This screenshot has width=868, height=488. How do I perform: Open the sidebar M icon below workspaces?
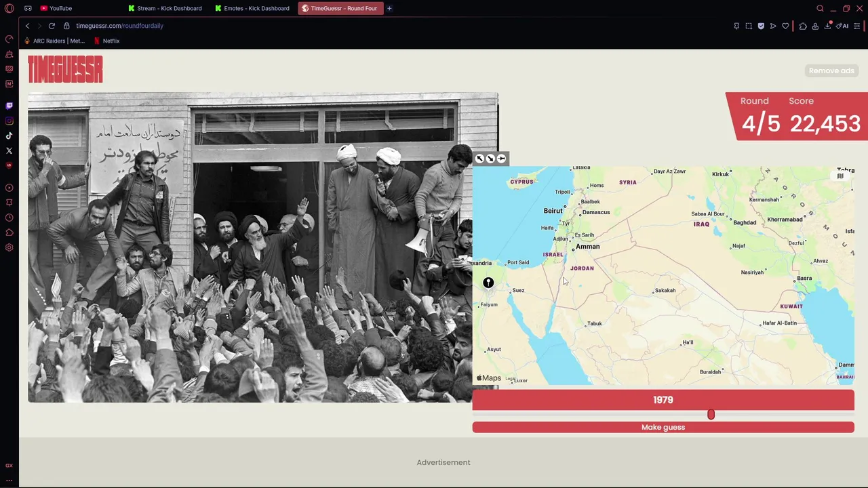(x=9, y=83)
